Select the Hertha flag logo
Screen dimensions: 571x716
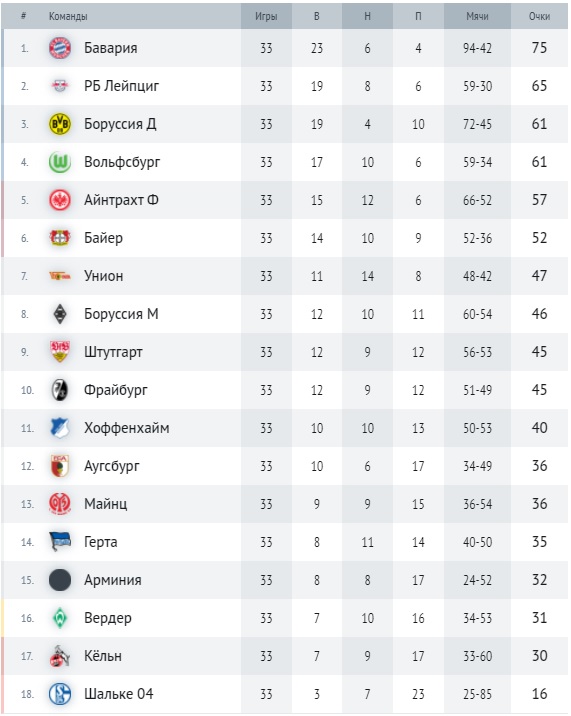[x=60, y=542]
